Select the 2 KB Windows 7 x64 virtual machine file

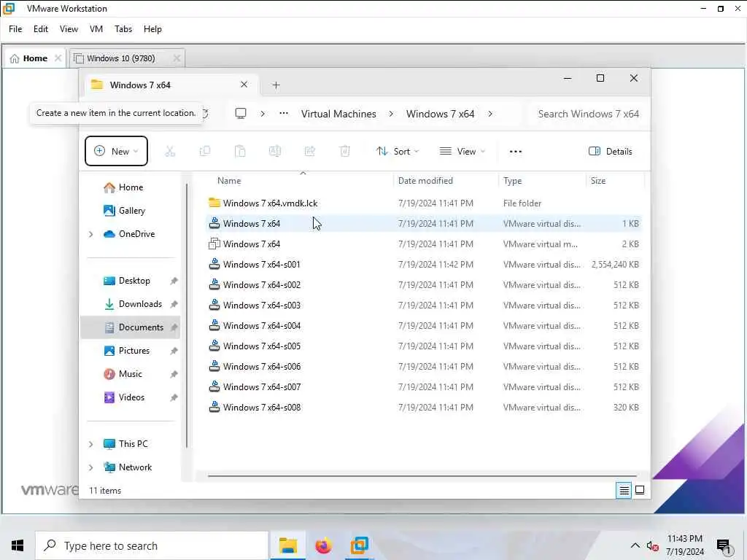tap(424, 244)
